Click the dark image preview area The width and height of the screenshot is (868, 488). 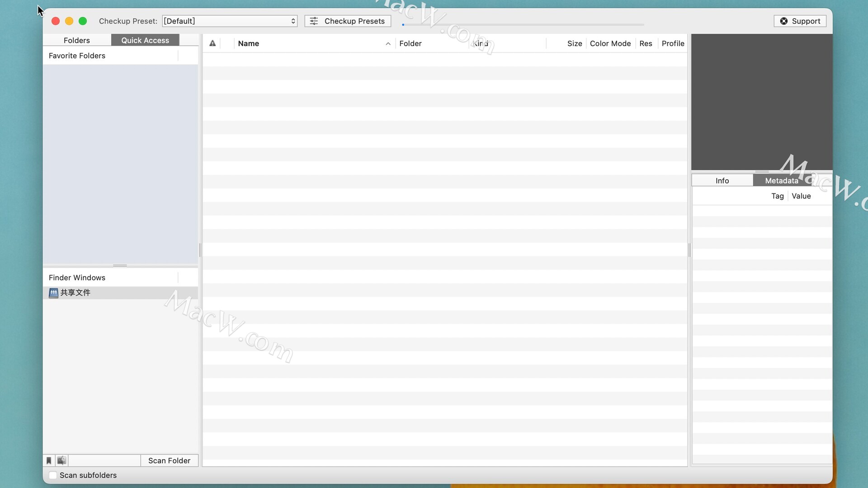(x=762, y=102)
